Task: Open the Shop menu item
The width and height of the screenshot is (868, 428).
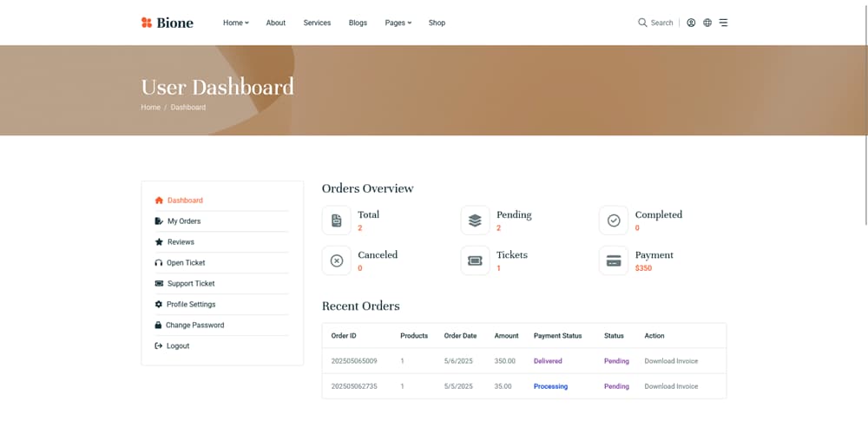Action: (x=437, y=23)
